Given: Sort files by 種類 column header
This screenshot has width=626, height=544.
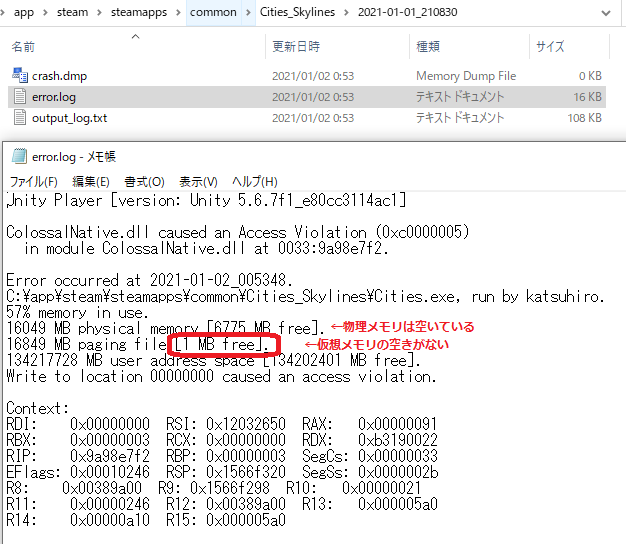Looking at the screenshot, I should [428, 47].
